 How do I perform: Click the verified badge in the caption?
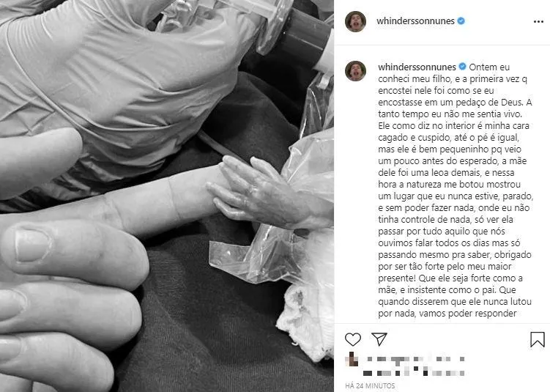(463, 67)
